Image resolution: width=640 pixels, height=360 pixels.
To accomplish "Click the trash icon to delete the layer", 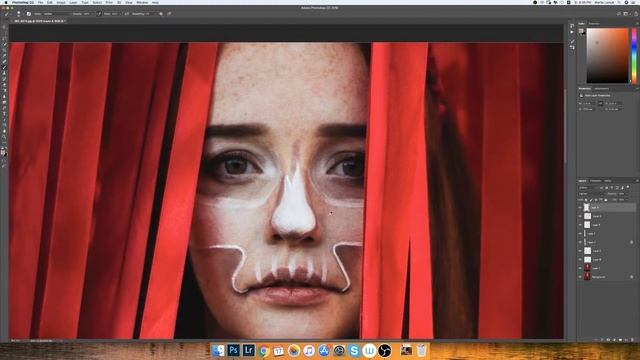I will (633, 340).
